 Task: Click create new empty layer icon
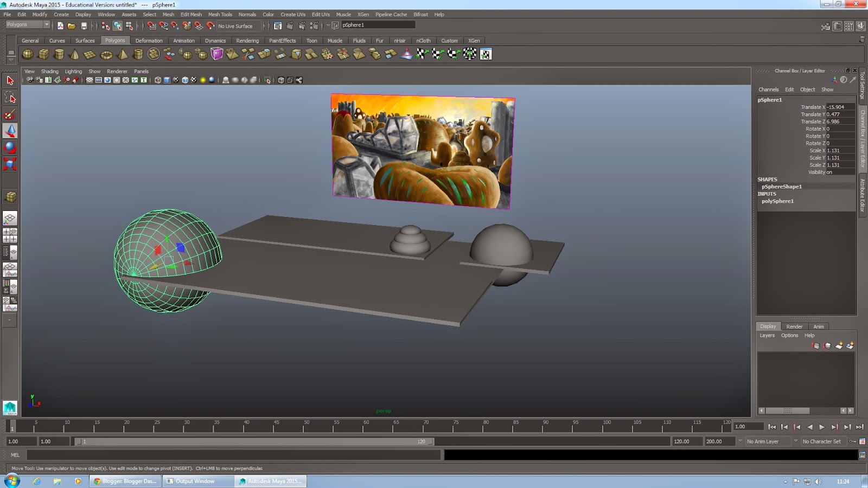click(x=839, y=345)
